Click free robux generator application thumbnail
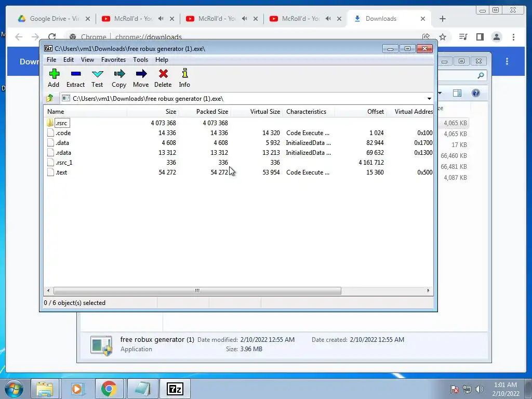The width and height of the screenshot is (532, 399). click(x=101, y=345)
